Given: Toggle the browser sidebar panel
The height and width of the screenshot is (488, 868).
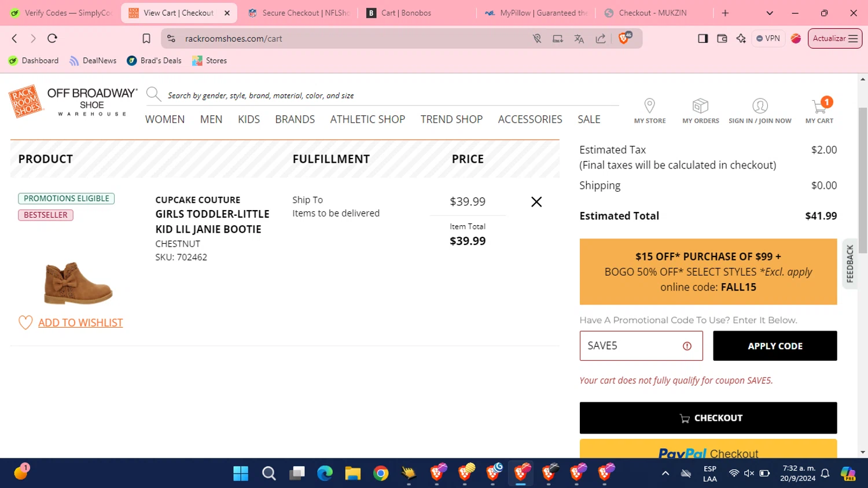Looking at the screenshot, I should click(703, 38).
